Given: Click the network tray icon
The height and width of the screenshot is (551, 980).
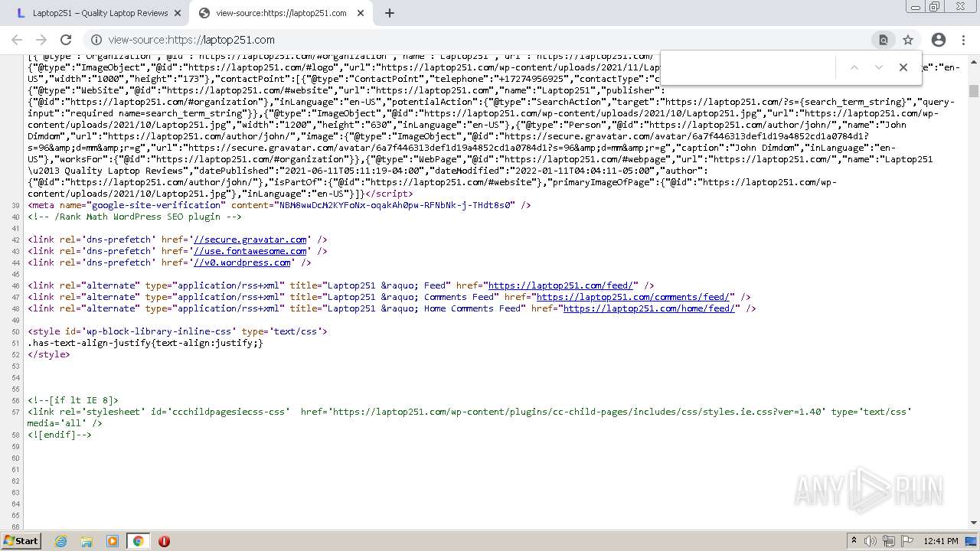Looking at the screenshot, I should tap(888, 541).
